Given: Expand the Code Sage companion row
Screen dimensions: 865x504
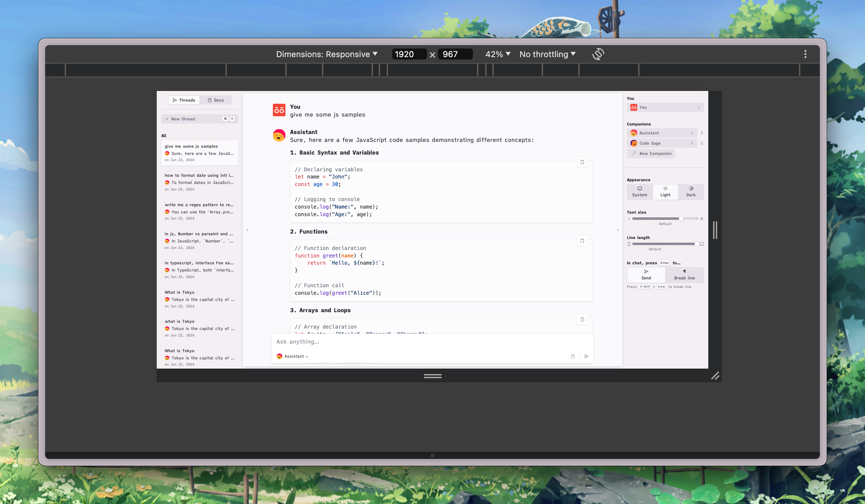Looking at the screenshot, I should tap(662, 143).
